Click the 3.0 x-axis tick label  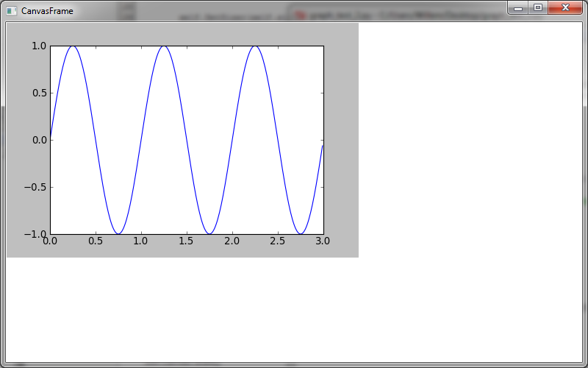(x=322, y=241)
